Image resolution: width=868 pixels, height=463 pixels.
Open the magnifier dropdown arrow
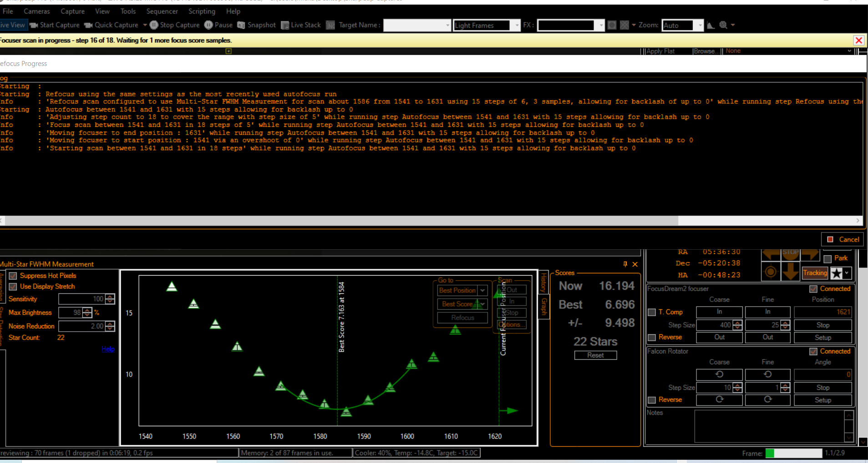click(x=733, y=25)
